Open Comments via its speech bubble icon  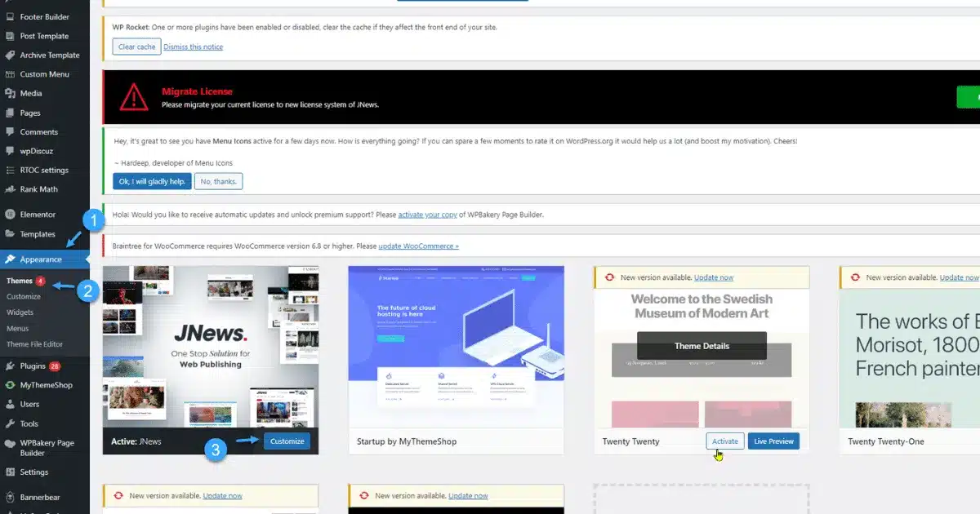(10, 131)
